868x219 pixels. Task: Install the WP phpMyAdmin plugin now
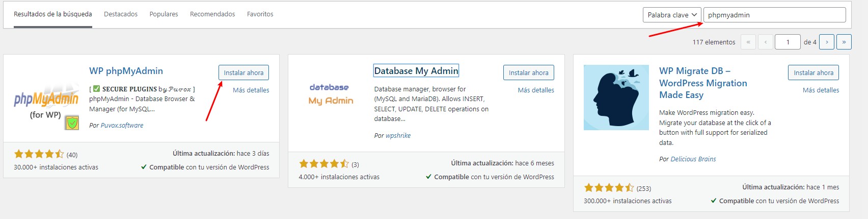(x=243, y=72)
